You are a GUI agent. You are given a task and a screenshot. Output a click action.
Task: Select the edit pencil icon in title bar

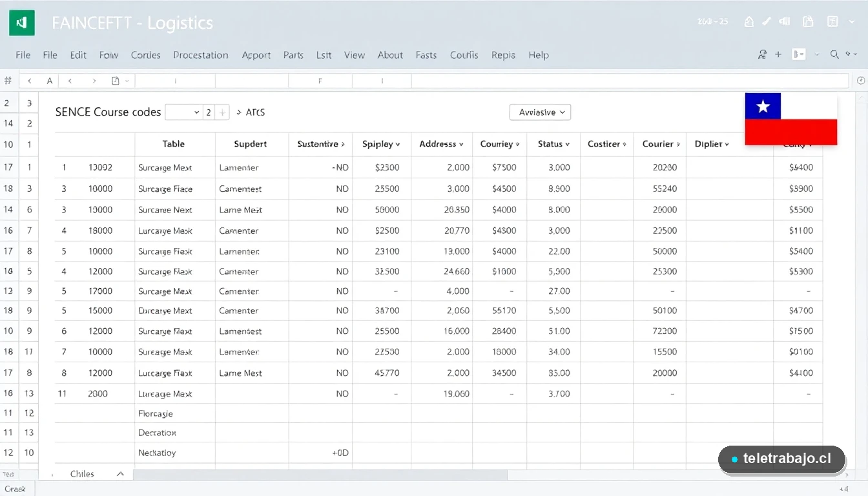pos(767,21)
